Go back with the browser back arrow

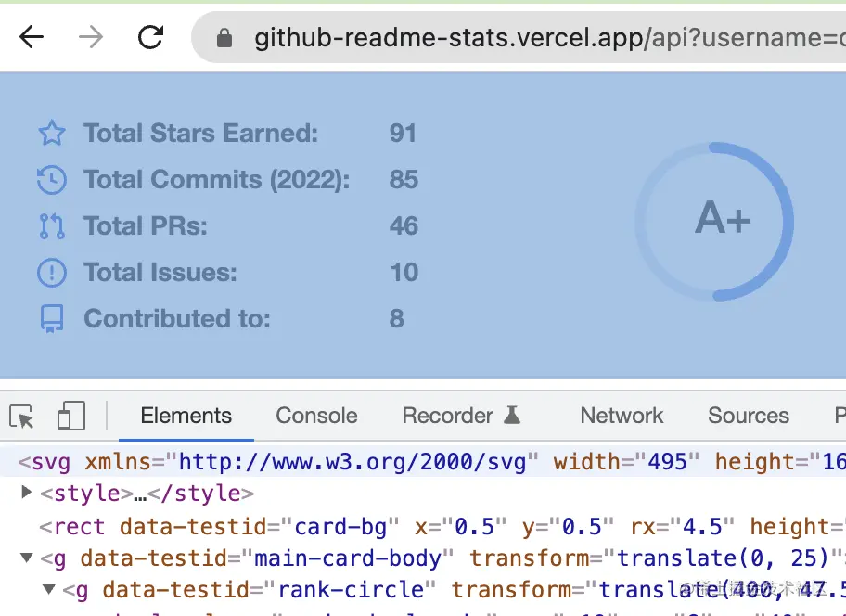click(x=32, y=37)
